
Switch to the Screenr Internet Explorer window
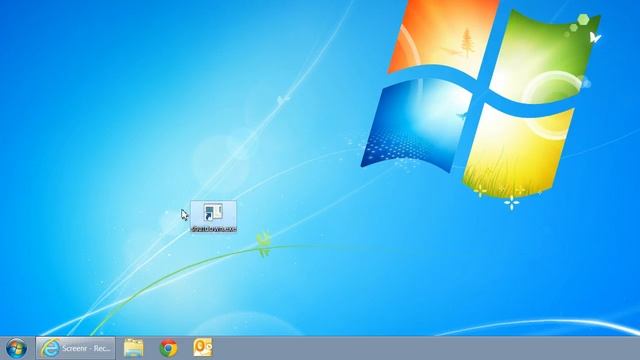76,348
